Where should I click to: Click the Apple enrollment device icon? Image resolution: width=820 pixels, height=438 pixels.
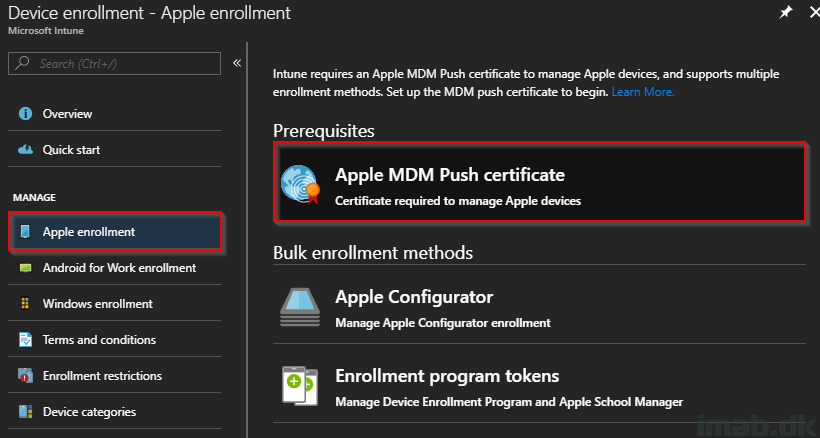coord(25,232)
